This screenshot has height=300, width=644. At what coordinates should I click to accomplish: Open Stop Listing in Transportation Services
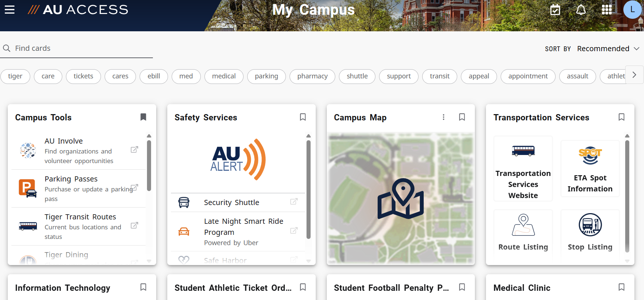[590, 225]
